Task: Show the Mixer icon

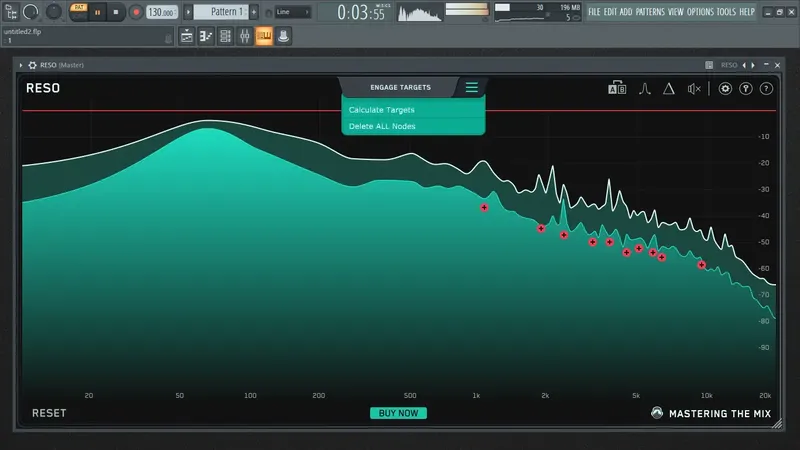Action: click(x=244, y=36)
